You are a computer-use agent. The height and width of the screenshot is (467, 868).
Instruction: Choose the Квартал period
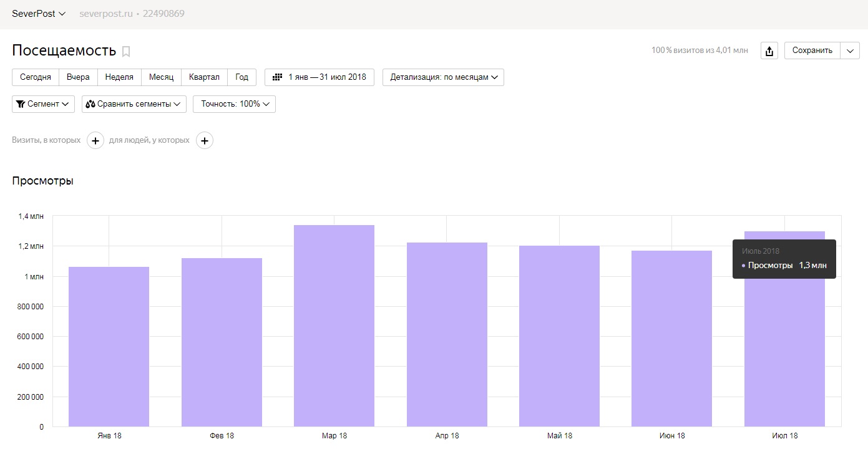tap(204, 77)
